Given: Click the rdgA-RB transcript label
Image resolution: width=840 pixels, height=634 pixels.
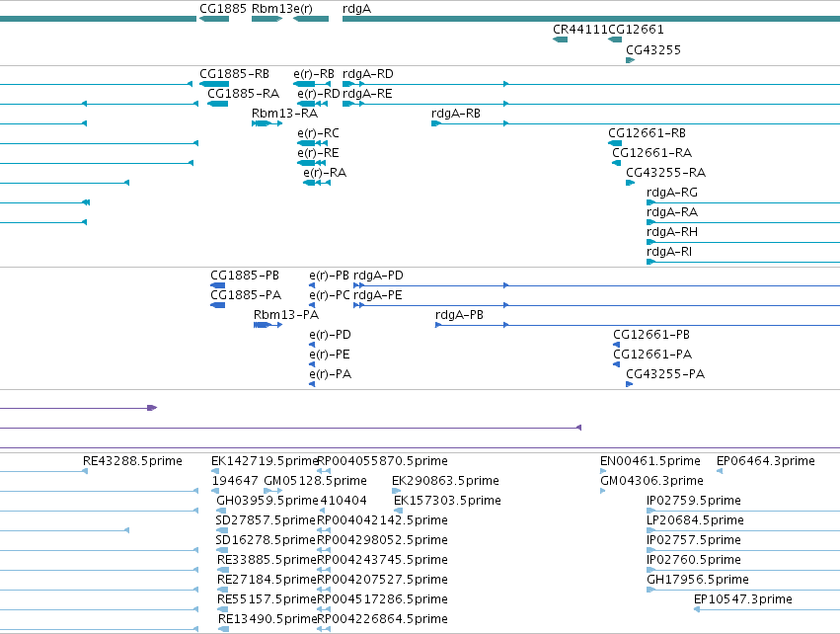Looking at the screenshot, I should 456,114.
